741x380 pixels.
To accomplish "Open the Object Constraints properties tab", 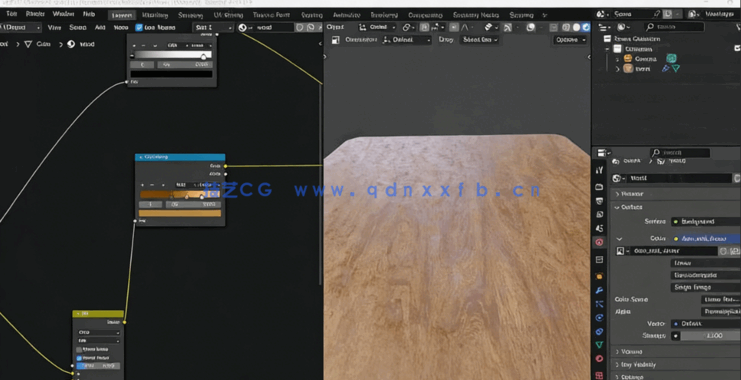I will [599, 331].
